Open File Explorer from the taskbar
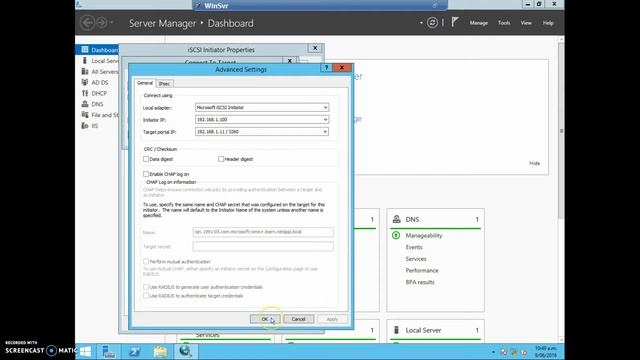 pos(160,351)
